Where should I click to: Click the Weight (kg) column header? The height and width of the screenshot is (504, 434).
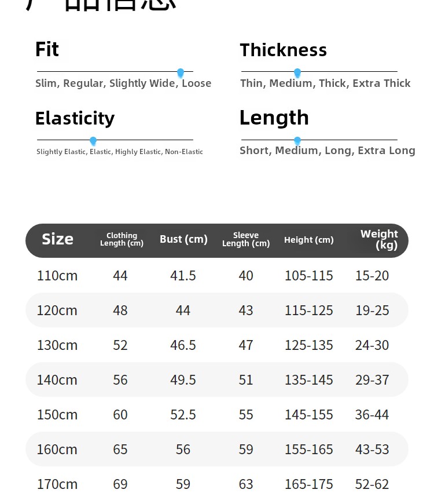click(379, 239)
